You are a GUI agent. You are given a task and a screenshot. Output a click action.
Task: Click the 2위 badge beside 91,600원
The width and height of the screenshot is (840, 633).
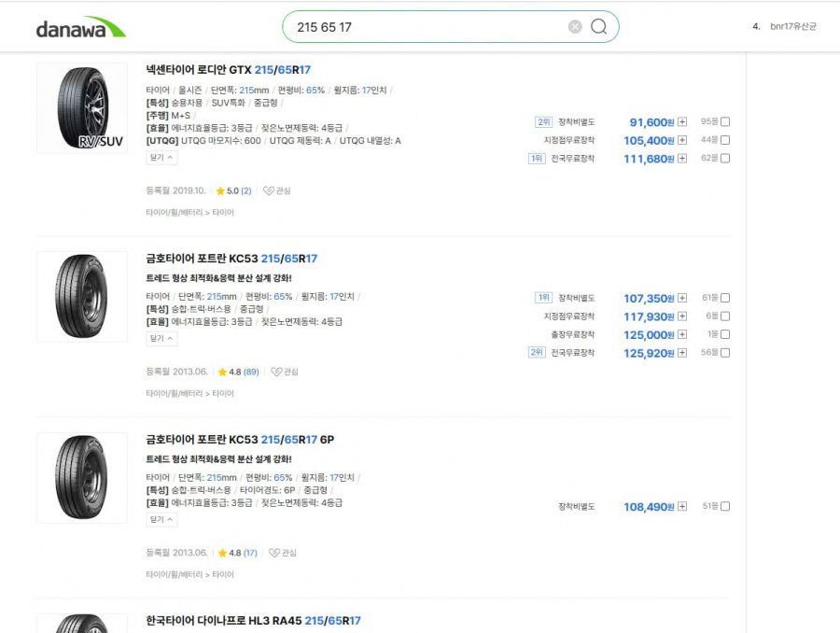coord(544,121)
